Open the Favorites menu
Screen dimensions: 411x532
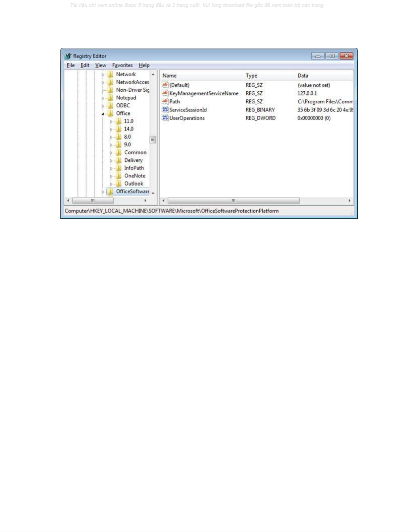click(122, 65)
